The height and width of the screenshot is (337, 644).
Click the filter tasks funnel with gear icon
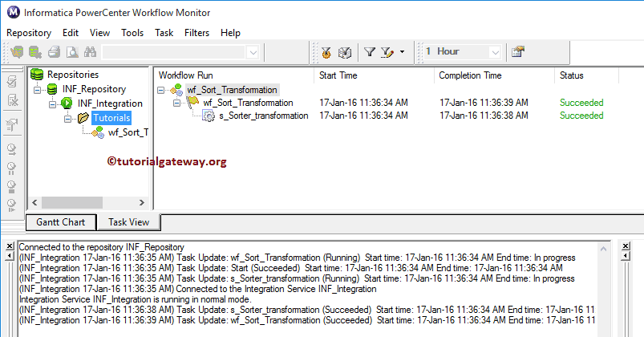click(326, 52)
